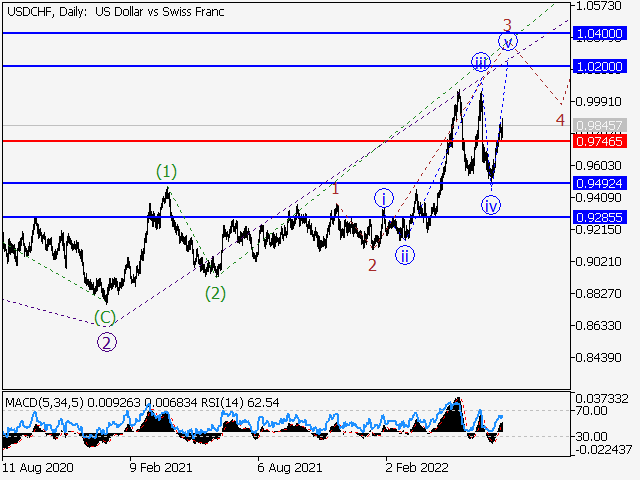Click the 2 Feb 2022 date marker

coord(417,467)
